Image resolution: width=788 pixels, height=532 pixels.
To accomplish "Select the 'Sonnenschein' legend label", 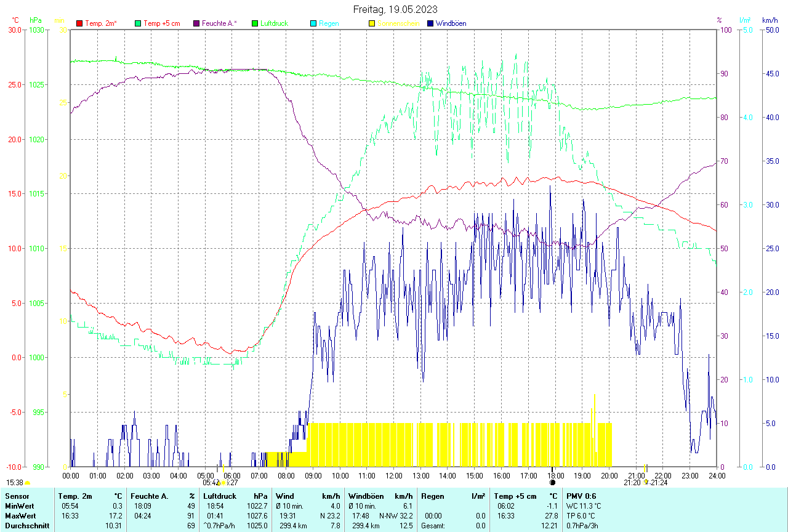I will (398, 23).
